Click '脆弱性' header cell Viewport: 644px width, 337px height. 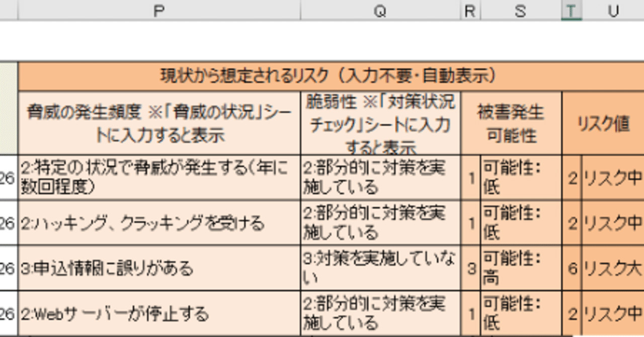point(380,123)
